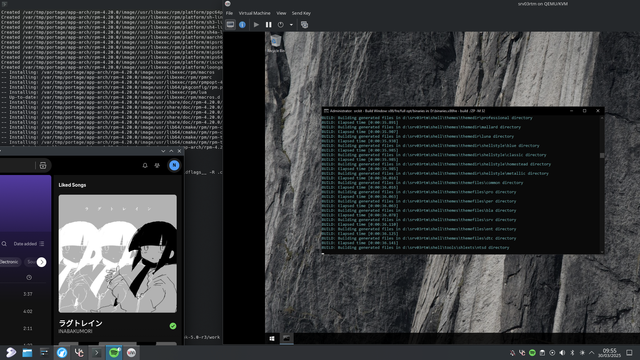The image size is (640, 360).
Task: Click the run VM play button
Action: click(x=256, y=24)
